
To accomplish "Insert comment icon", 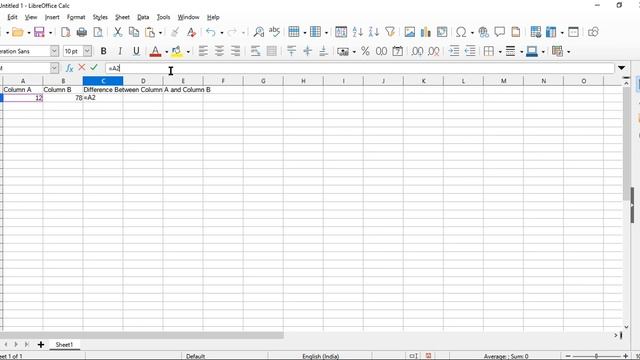I will (x=500, y=32).
